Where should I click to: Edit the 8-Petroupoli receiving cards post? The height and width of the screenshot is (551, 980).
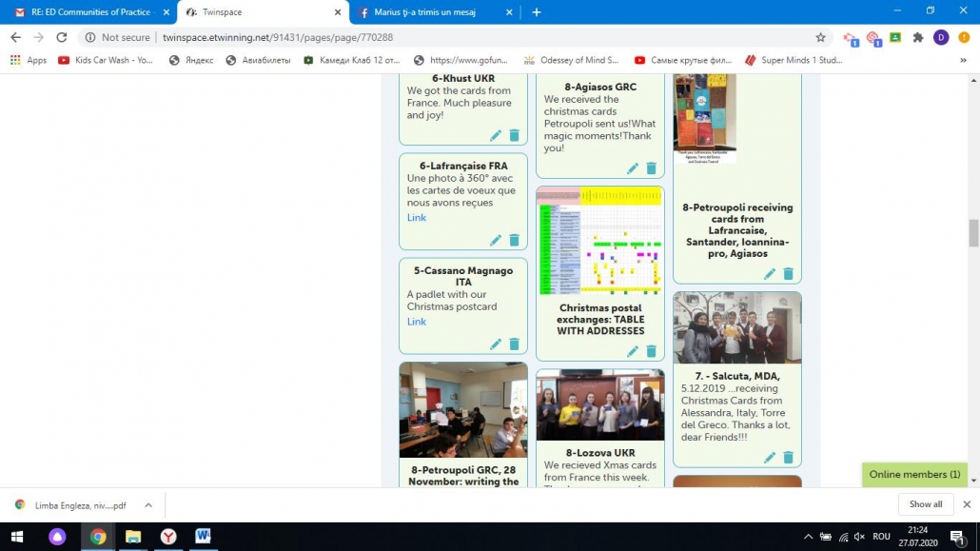click(770, 274)
